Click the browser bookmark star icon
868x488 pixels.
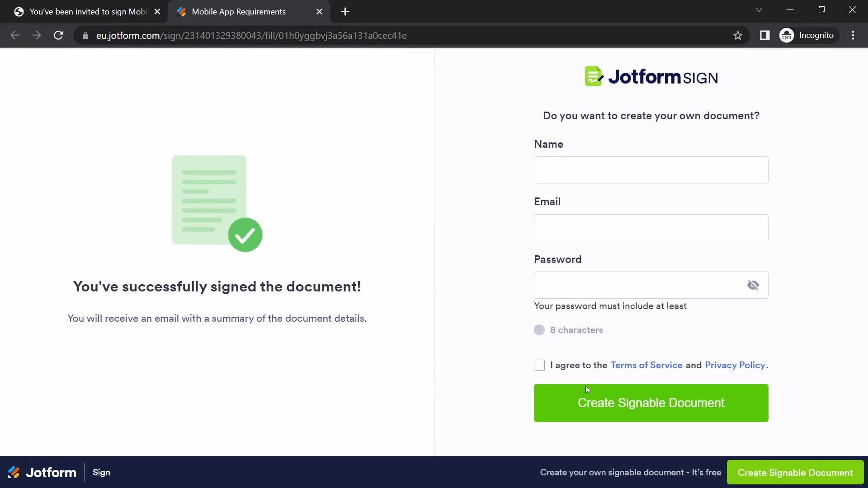[x=738, y=35]
